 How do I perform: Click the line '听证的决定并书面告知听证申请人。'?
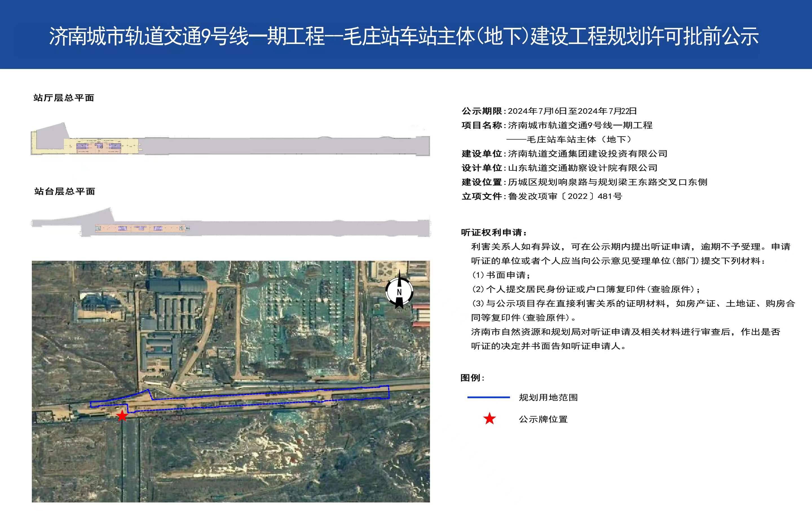pos(549,346)
